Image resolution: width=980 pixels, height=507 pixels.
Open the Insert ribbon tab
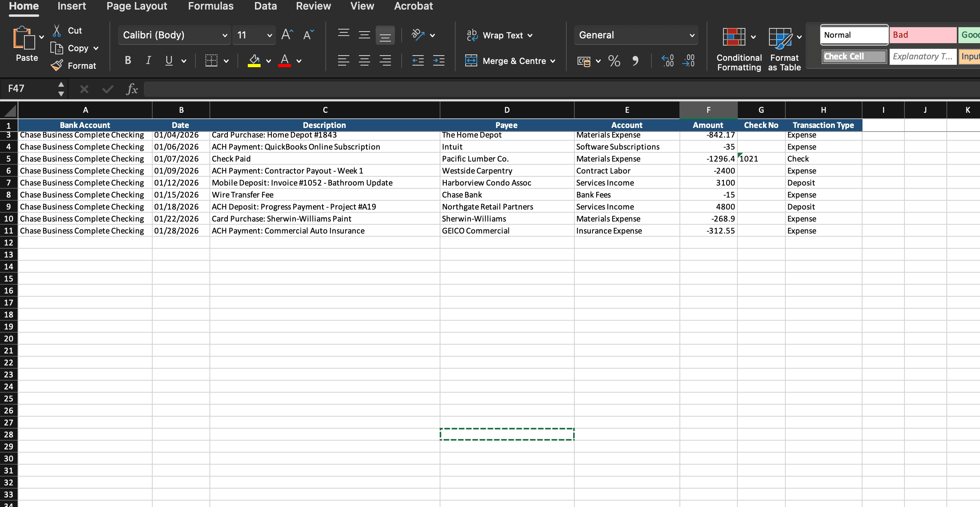coord(72,6)
